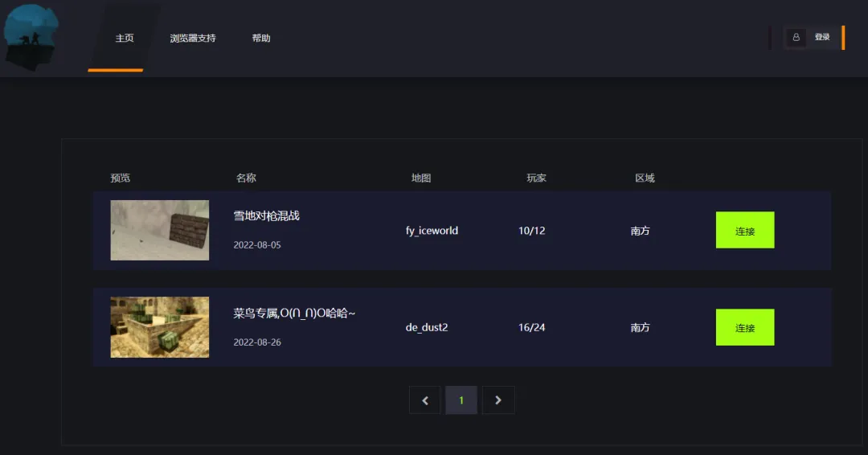The height and width of the screenshot is (455, 868).
Task: Open the 帮助 menu item
Action: coord(261,38)
